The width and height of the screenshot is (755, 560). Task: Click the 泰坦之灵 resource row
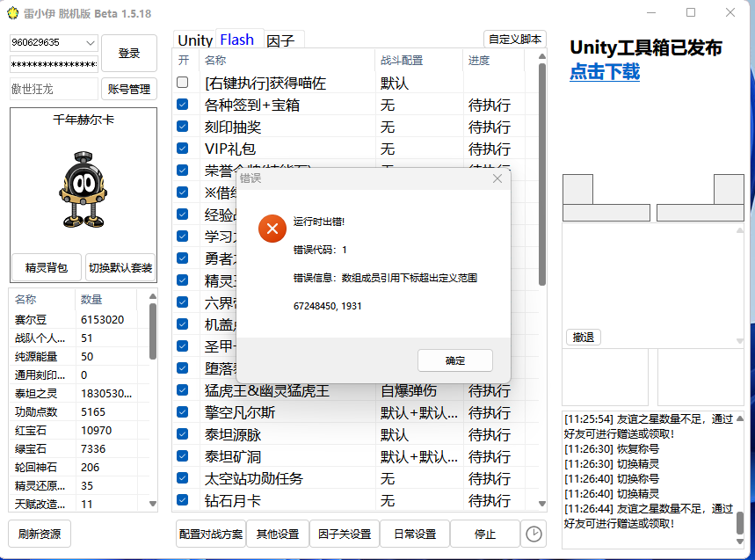(x=79, y=393)
